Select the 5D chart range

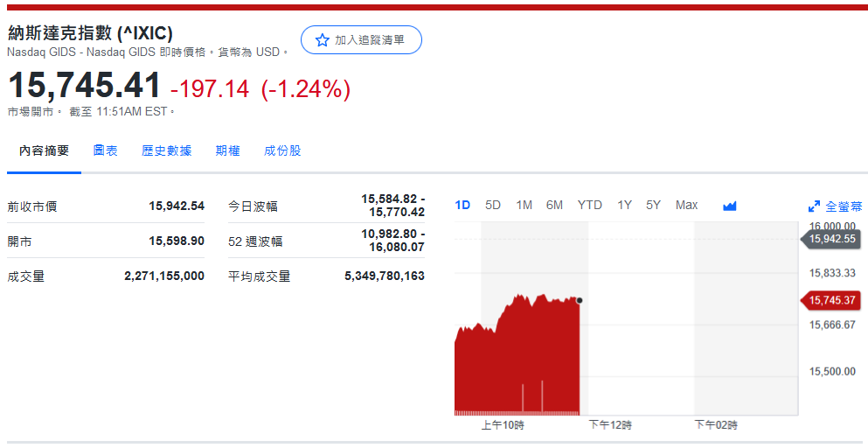493,205
